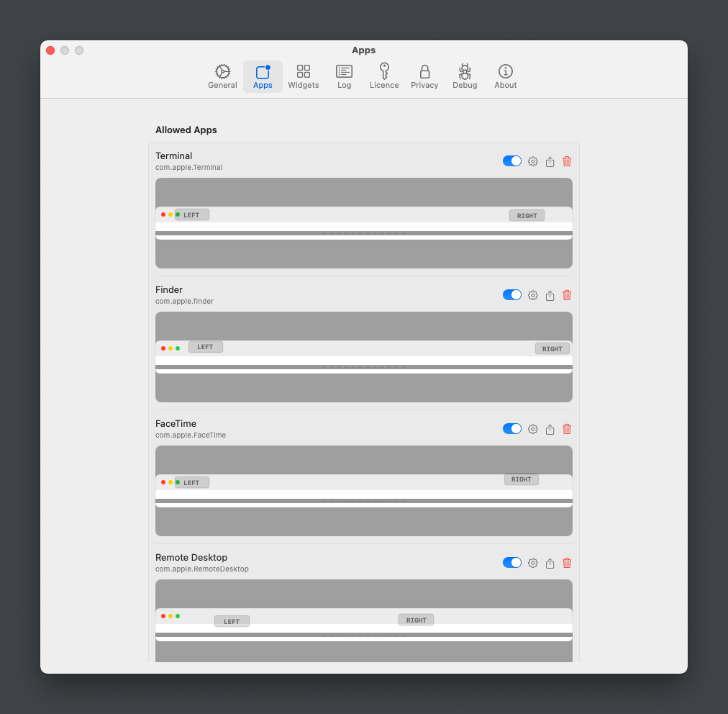728x714 pixels.
Task: Select LEFT marker in Remote Desktop preview
Action: pos(232,621)
